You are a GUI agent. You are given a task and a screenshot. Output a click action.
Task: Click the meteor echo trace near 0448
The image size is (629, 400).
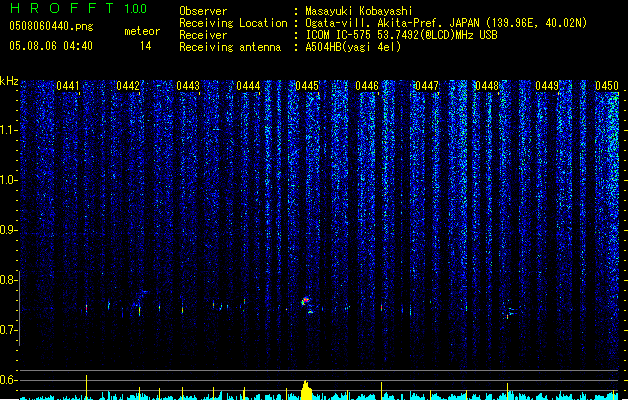(x=510, y=311)
